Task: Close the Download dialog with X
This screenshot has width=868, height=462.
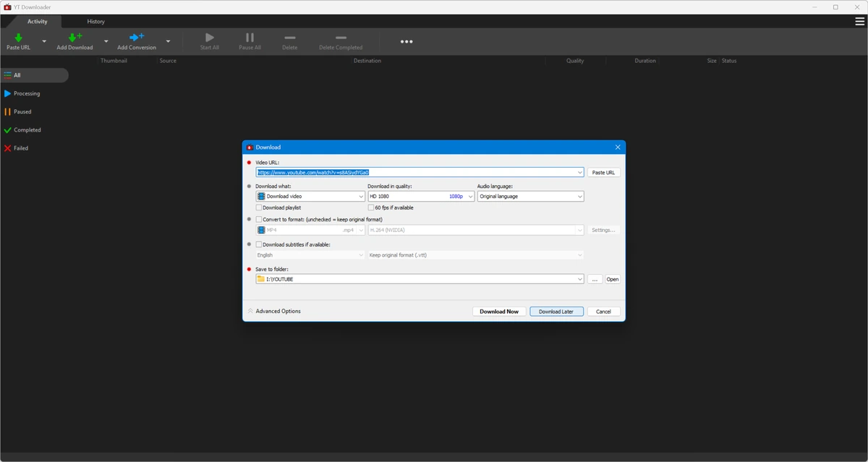Action: [618, 147]
